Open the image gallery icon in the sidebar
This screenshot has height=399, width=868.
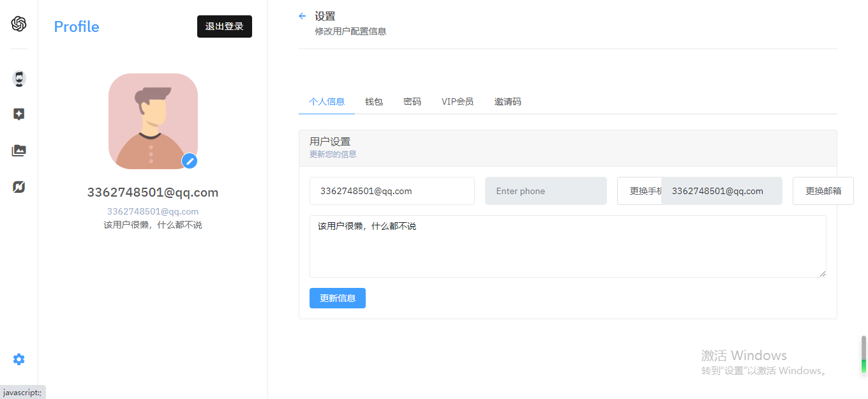(x=19, y=150)
